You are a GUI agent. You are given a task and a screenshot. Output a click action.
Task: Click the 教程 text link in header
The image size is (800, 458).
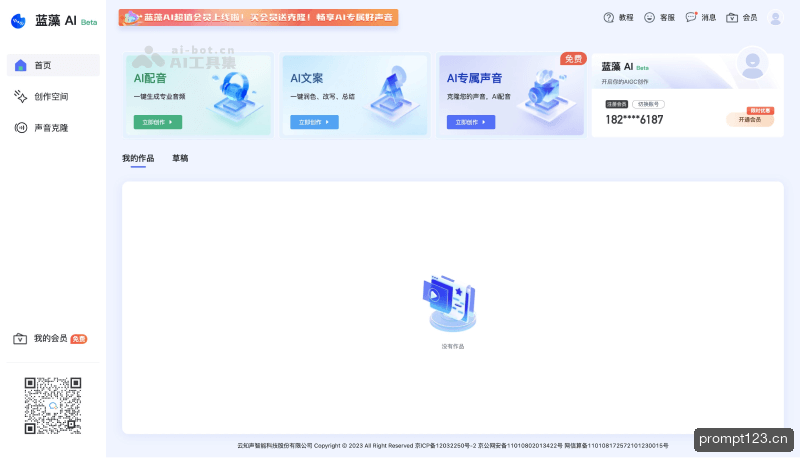[x=626, y=18]
